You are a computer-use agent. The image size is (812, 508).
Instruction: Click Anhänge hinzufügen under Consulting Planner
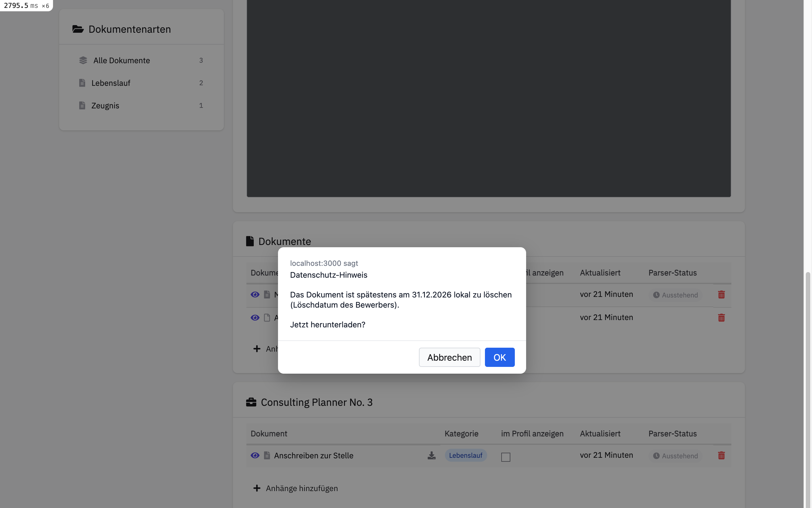coord(302,488)
